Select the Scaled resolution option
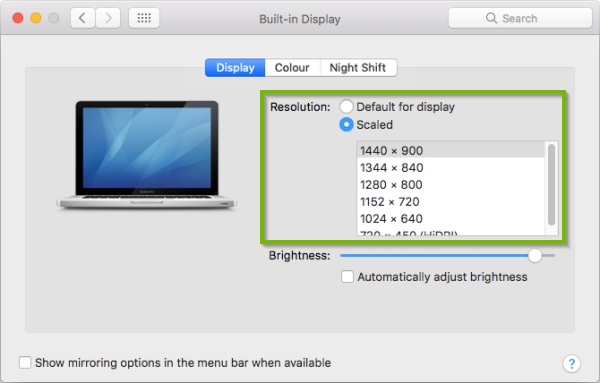Viewport: 600px width, 383px height. pos(346,125)
